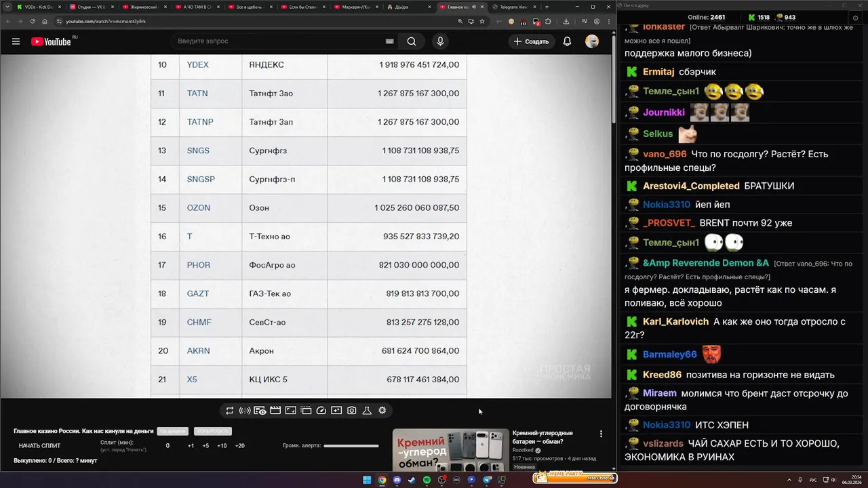868x488 pixels.
Task: Toggle the loop playback icon in player toolbar
Action: (x=230, y=411)
